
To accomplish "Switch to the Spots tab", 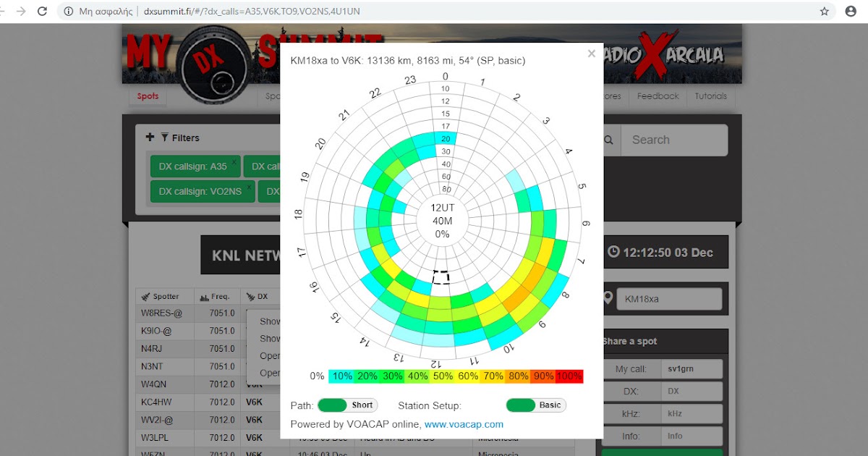I will coord(147,96).
